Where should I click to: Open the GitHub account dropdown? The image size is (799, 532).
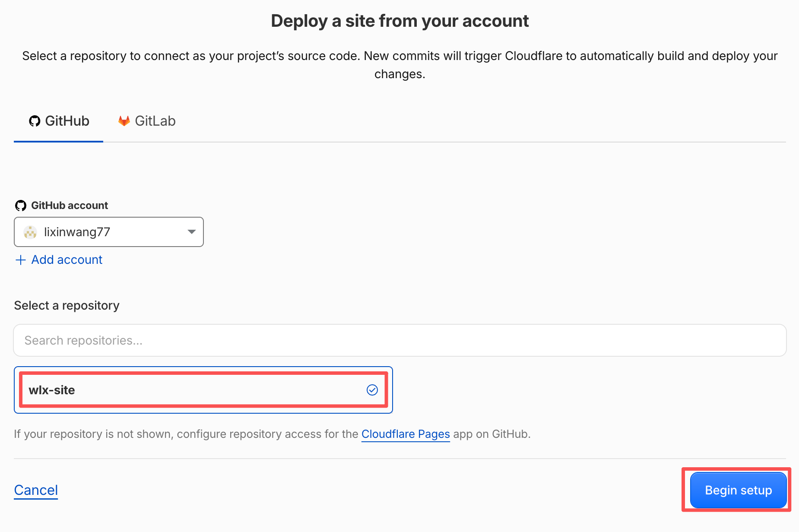coord(109,232)
